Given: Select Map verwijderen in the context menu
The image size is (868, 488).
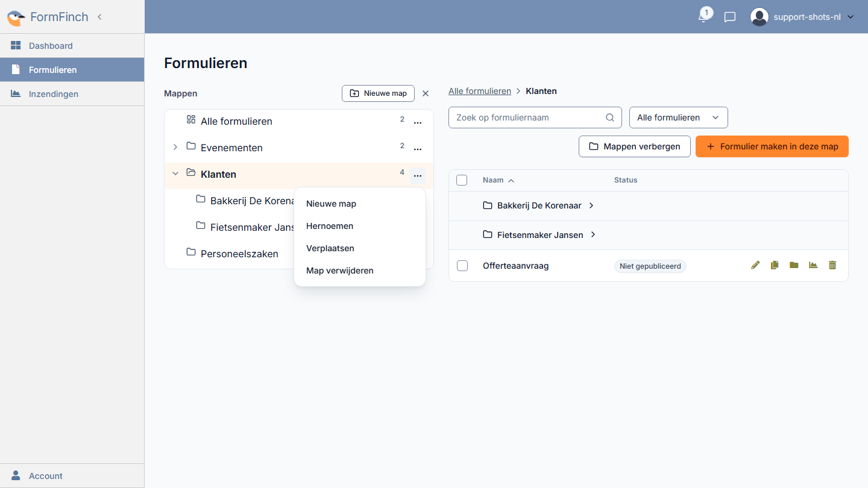Looking at the screenshot, I should tap(360, 271).
